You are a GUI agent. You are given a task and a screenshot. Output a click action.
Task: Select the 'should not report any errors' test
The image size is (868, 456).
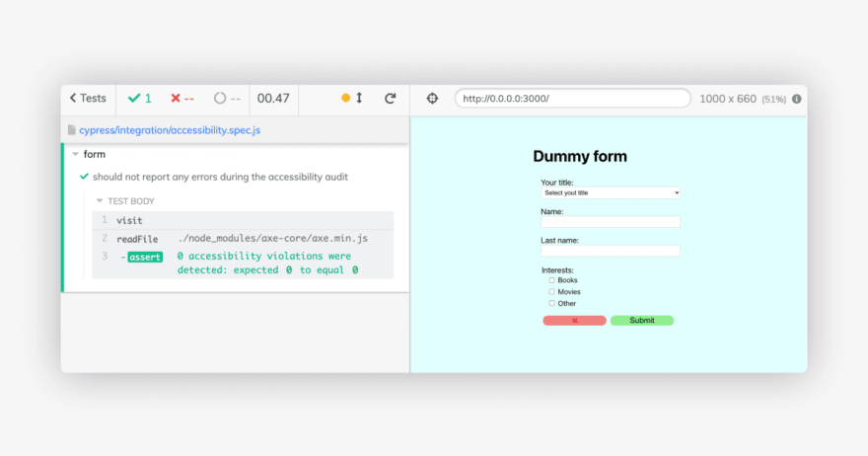(220, 177)
